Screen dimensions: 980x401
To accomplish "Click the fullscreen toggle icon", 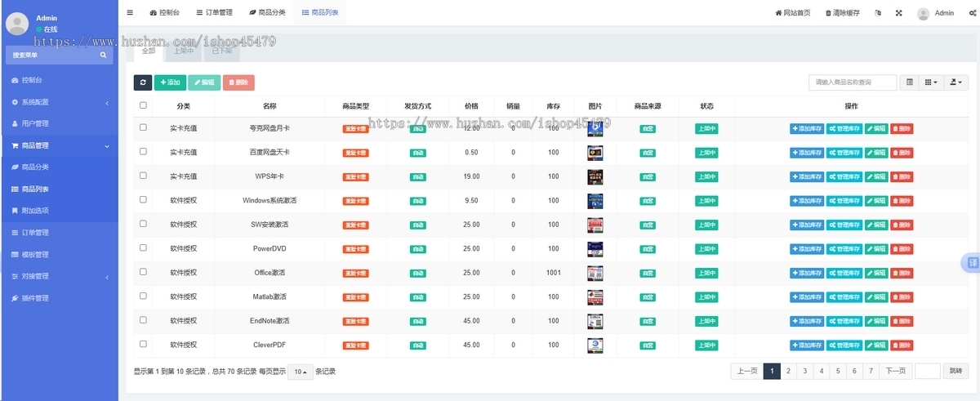I will pos(899,13).
